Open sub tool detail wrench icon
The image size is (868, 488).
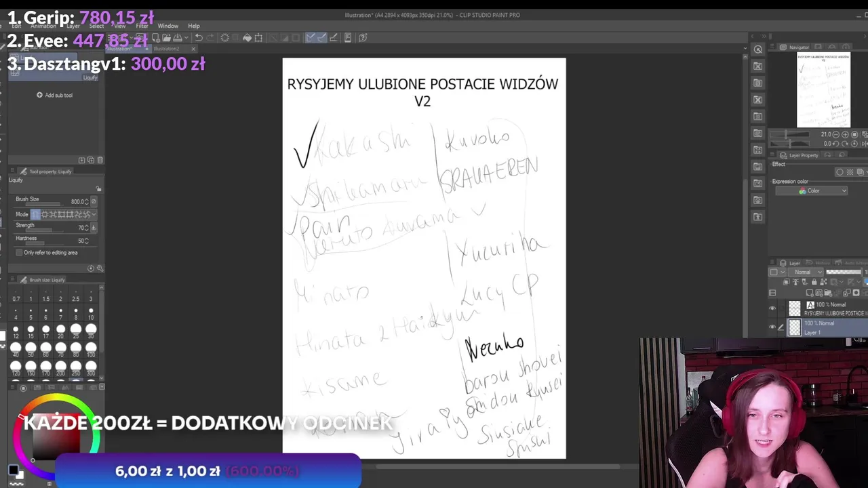point(100,268)
